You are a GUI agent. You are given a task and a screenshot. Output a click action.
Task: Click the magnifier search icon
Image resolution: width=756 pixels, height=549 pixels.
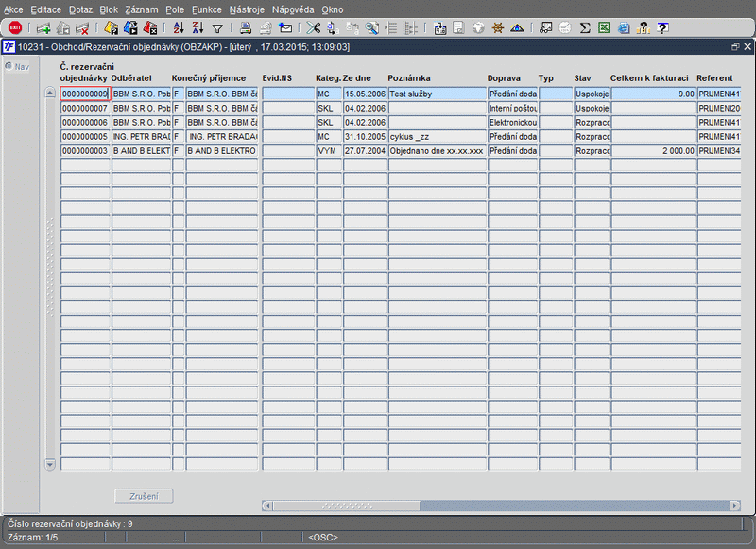pyautogui.click(x=371, y=28)
